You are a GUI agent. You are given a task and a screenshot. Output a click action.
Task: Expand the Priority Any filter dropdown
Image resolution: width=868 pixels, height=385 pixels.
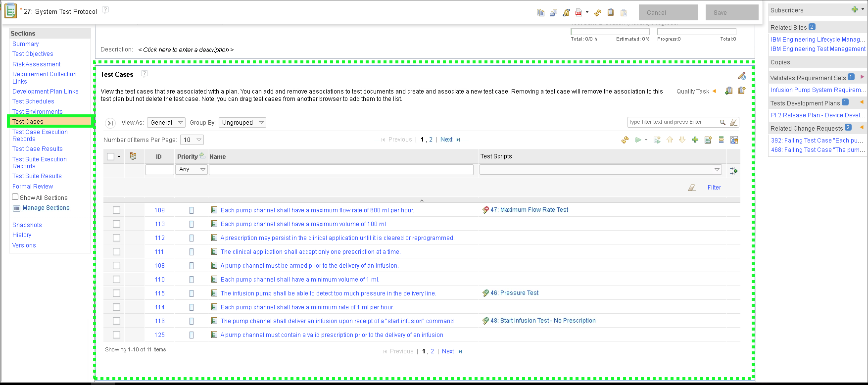pos(192,170)
